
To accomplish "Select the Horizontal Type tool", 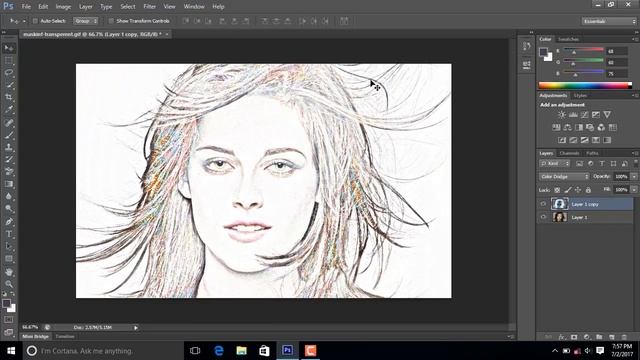I will tap(9, 234).
